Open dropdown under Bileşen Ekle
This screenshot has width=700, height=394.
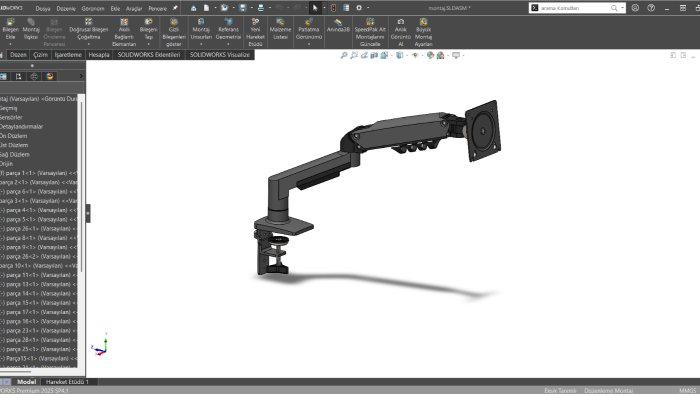(10, 44)
